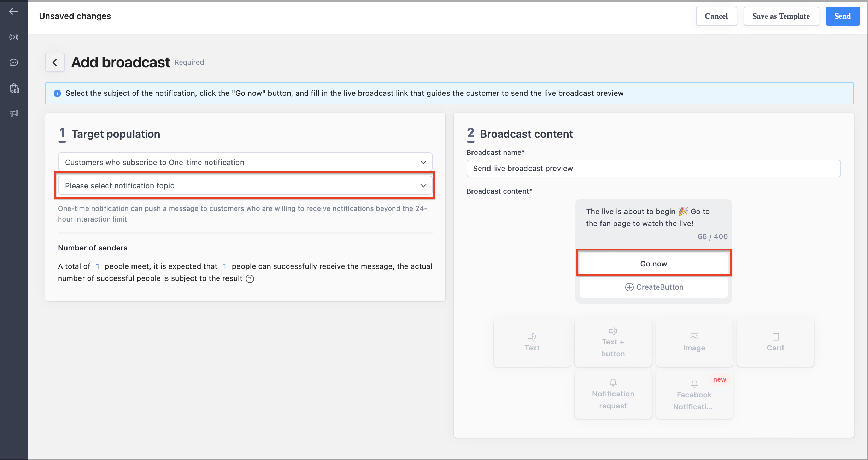The image size is (868, 460).
Task: Add a Facebook Notification block
Action: 694,395
